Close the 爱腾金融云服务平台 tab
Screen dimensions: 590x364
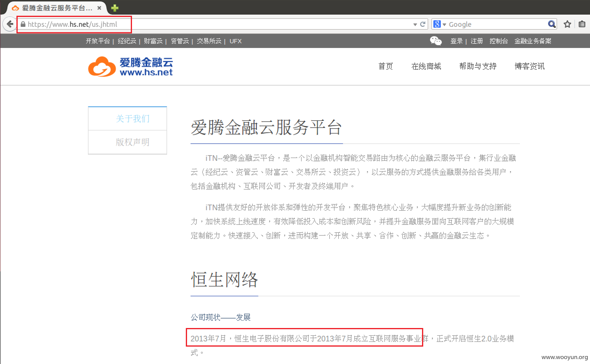click(99, 8)
